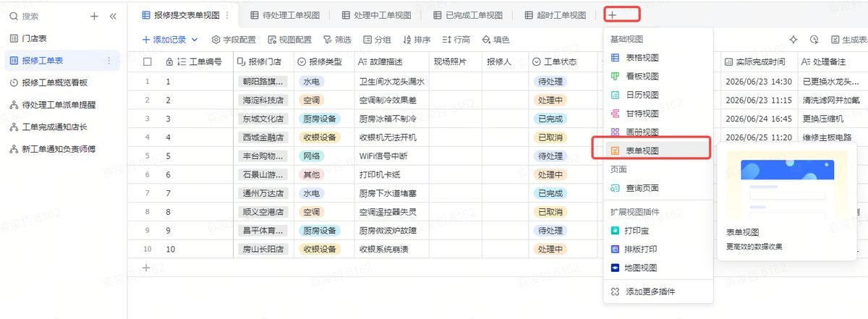Click the 工单编号 column header
The width and height of the screenshot is (868, 319).
(196, 62)
